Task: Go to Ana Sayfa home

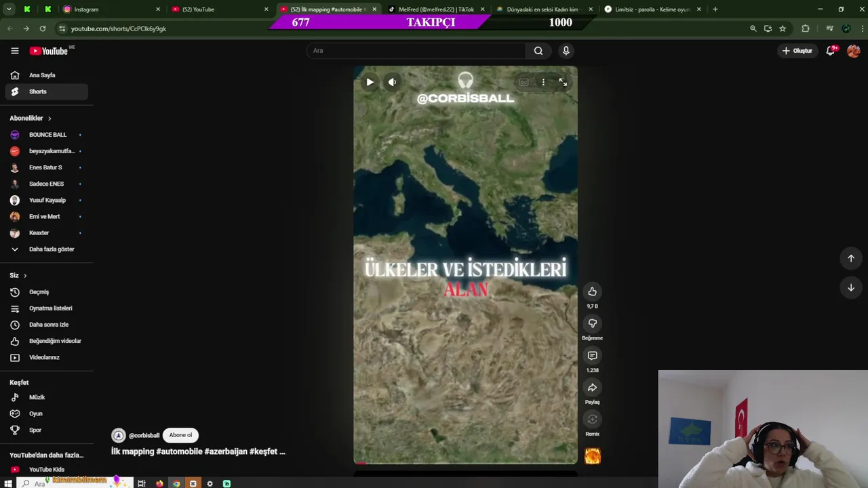Action: point(47,75)
